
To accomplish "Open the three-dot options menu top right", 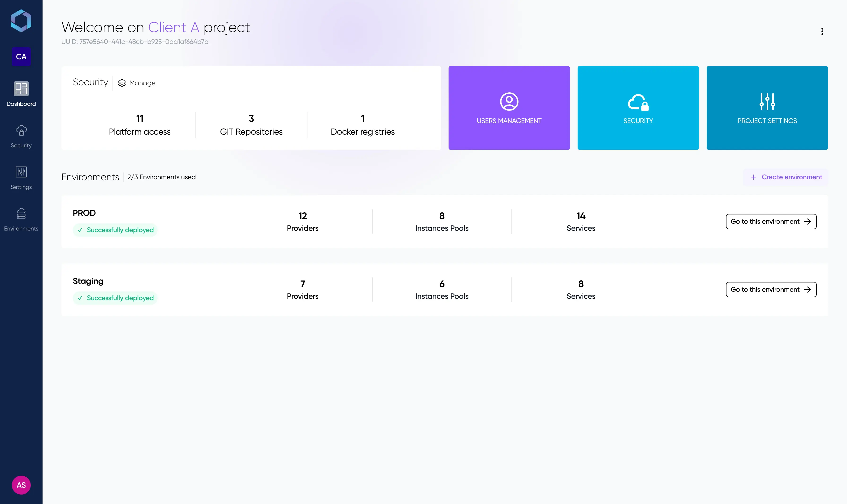I will coord(822,31).
